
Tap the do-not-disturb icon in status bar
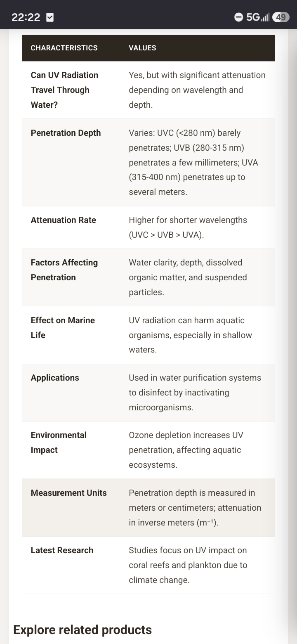pos(238,17)
